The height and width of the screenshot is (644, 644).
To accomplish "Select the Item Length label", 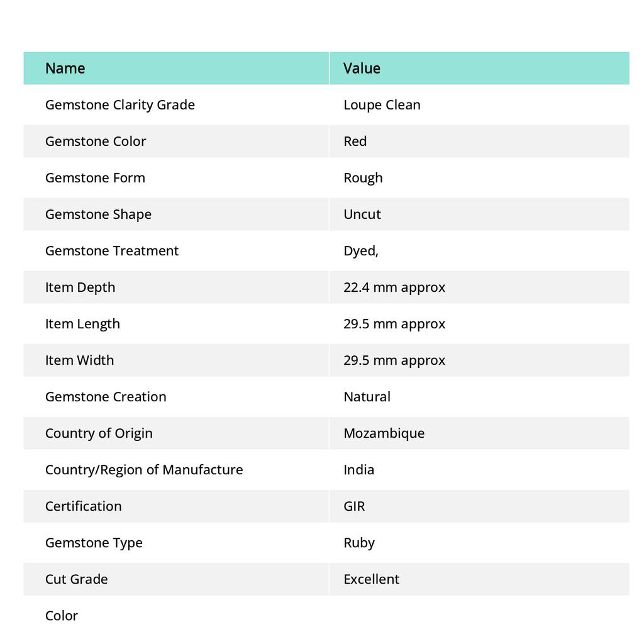I will click(x=82, y=324).
